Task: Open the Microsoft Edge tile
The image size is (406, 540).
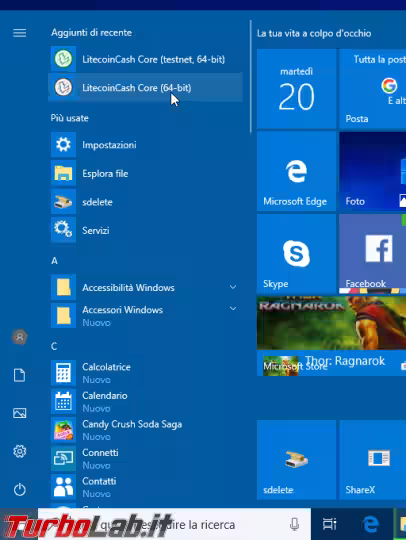Action: pos(296,171)
